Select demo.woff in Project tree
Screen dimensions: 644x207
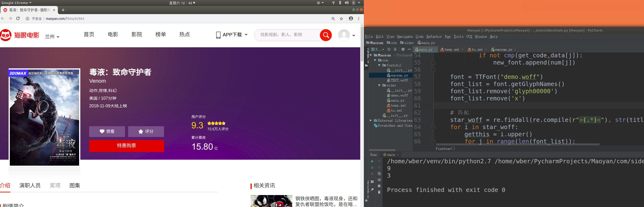(398, 96)
